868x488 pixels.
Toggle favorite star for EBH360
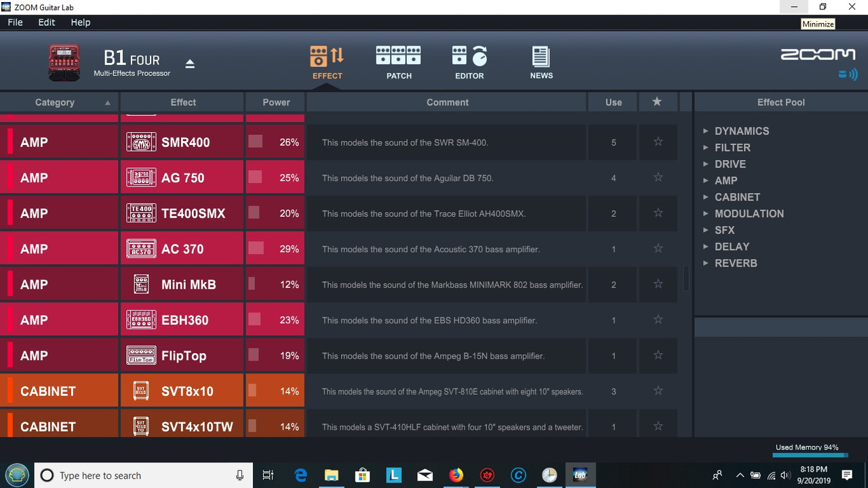click(x=658, y=320)
